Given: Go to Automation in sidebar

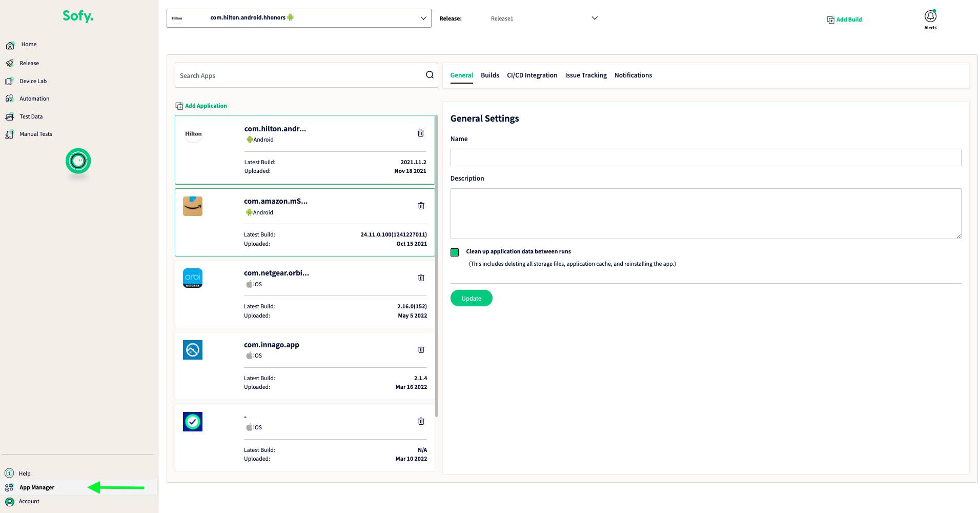Looking at the screenshot, I should pos(34,98).
